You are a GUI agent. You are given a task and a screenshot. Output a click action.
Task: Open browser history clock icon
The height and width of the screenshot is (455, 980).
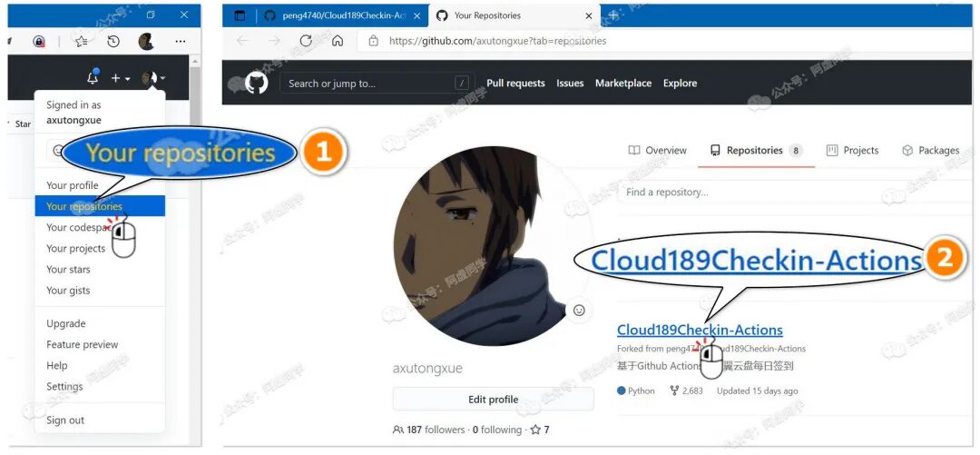point(113,41)
